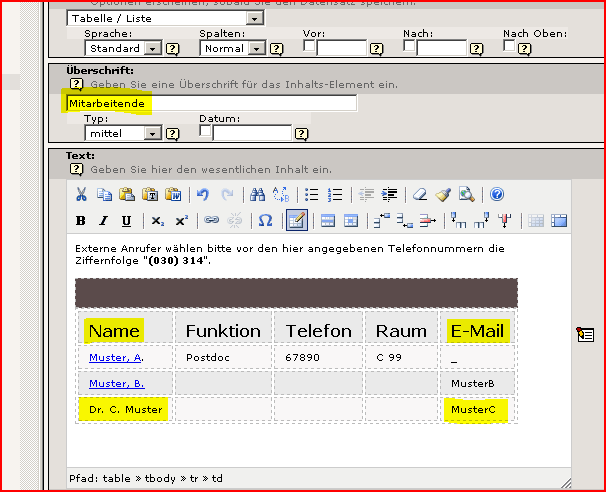Select the table cell containing MusterC
This screenshot has width=606, height=492.
(x=476, y=409)
